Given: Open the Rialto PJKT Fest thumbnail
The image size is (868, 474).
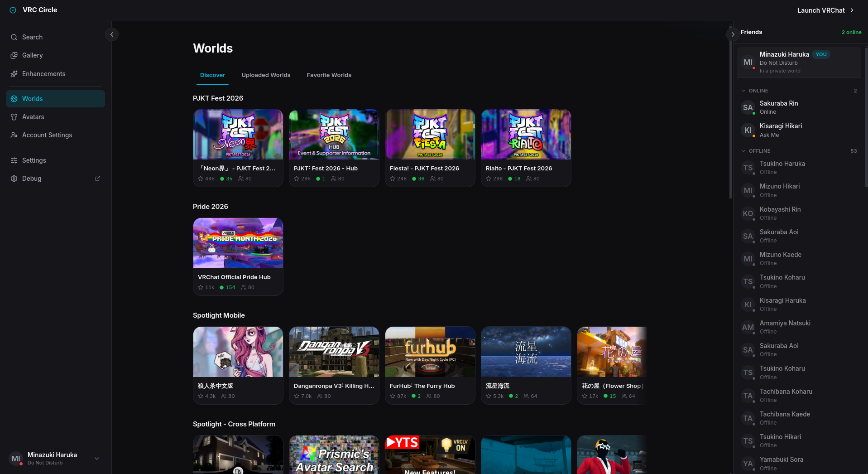Looking at the screenshot, I should pyautogui.click(x=526, y=134).
